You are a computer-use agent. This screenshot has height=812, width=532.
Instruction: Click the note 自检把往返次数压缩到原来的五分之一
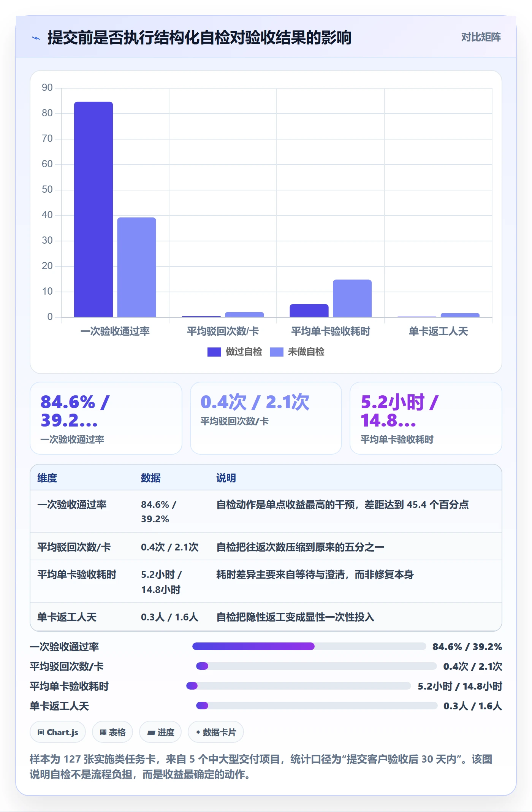pyautogui.click(x=300, y=547)
